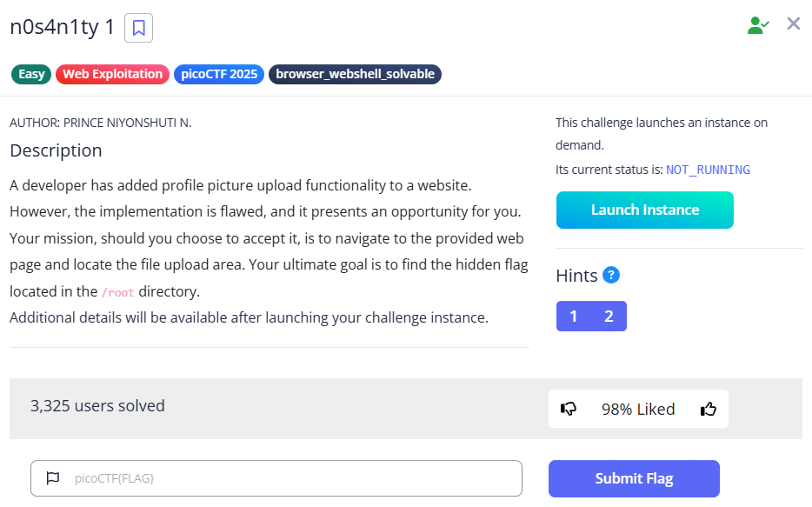
Task: Submit the flag
Action: tap(633, 478)
